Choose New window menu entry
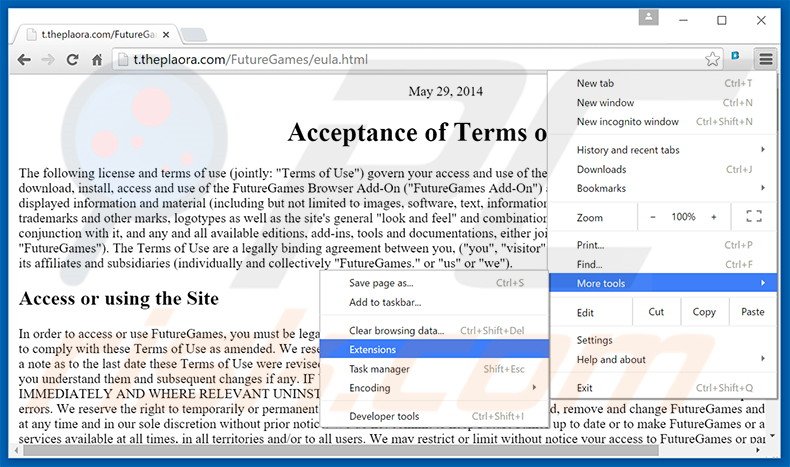This screenshot has width=790, height=467. pyautogui.click(x=663, y=102)
